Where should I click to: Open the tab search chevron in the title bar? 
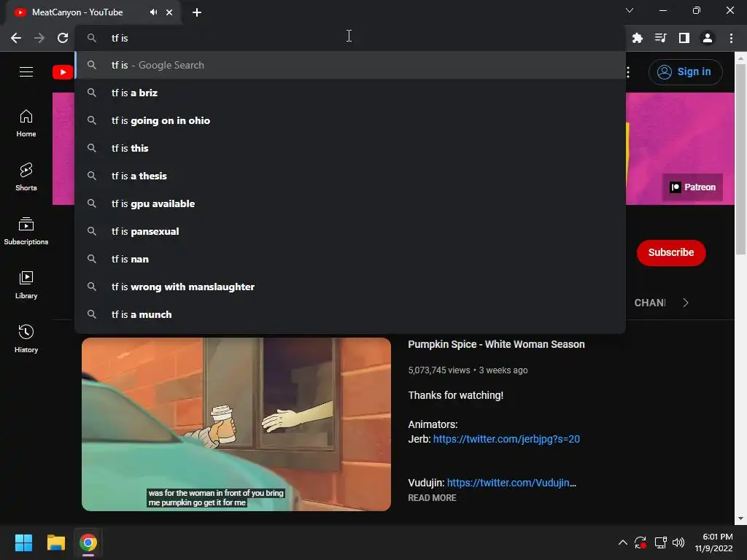click(630, 10)
